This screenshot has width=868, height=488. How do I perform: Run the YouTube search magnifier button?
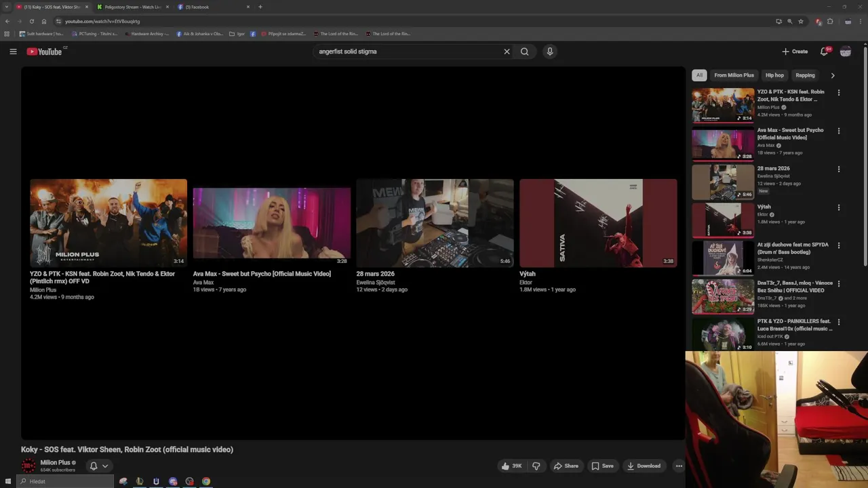point(525,52)
